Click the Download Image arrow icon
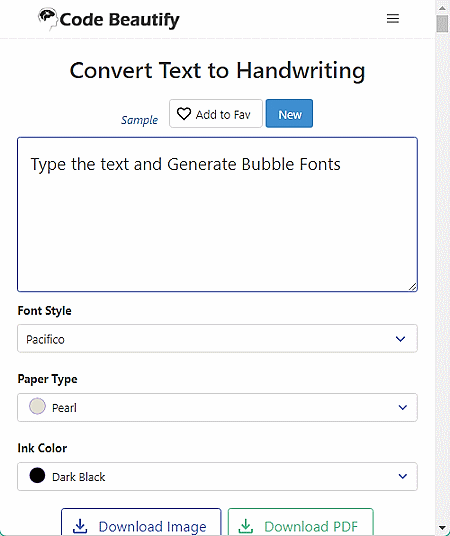The height and width of the screenshot is (536, 450). pos(80,526)
